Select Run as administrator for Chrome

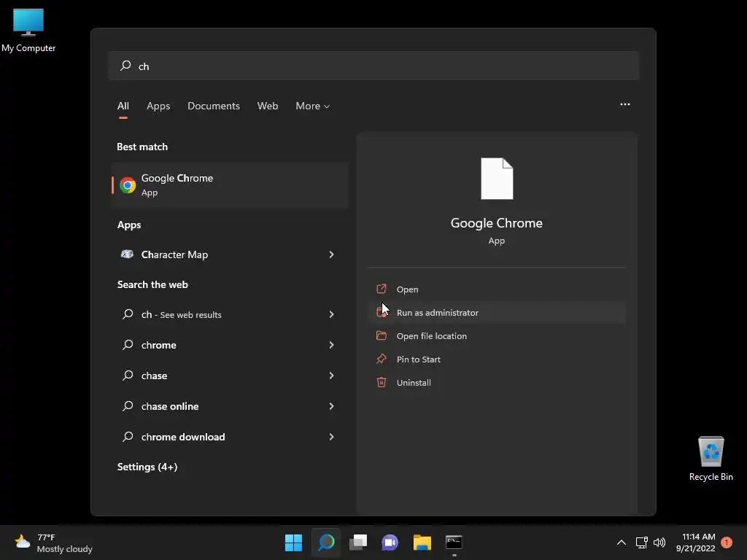tap(496, 312)
